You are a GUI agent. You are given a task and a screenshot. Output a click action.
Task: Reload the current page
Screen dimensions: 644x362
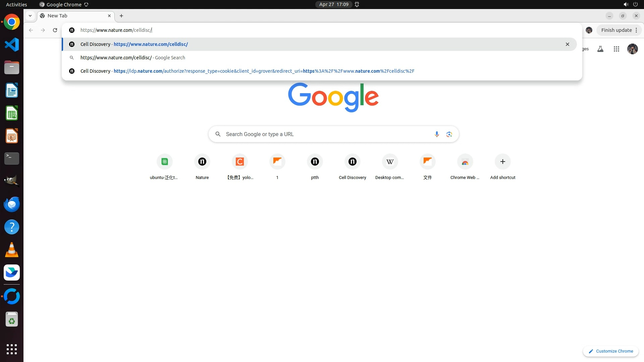pyautogui.click(x=55, y=30)
